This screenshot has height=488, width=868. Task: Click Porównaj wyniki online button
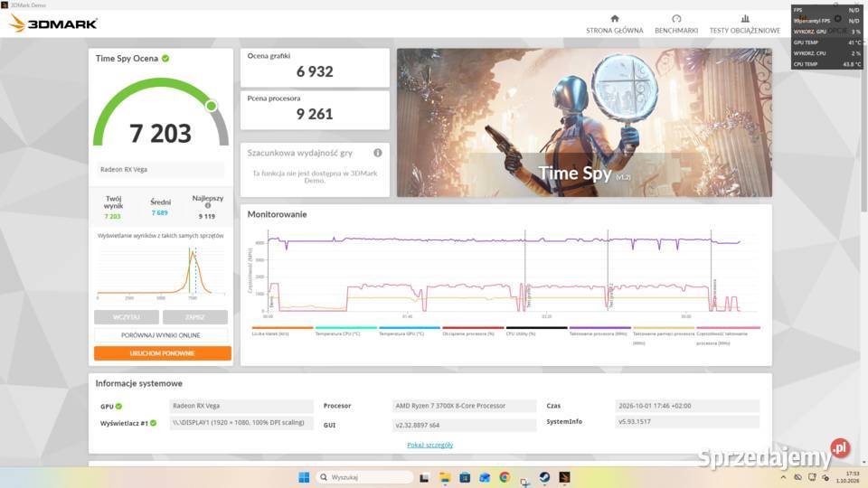[161, 335]
